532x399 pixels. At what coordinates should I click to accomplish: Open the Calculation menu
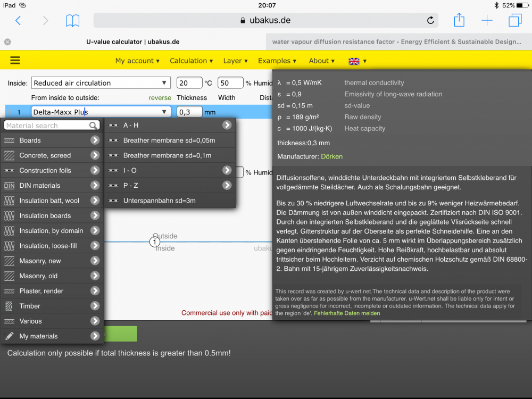[191, 61]
